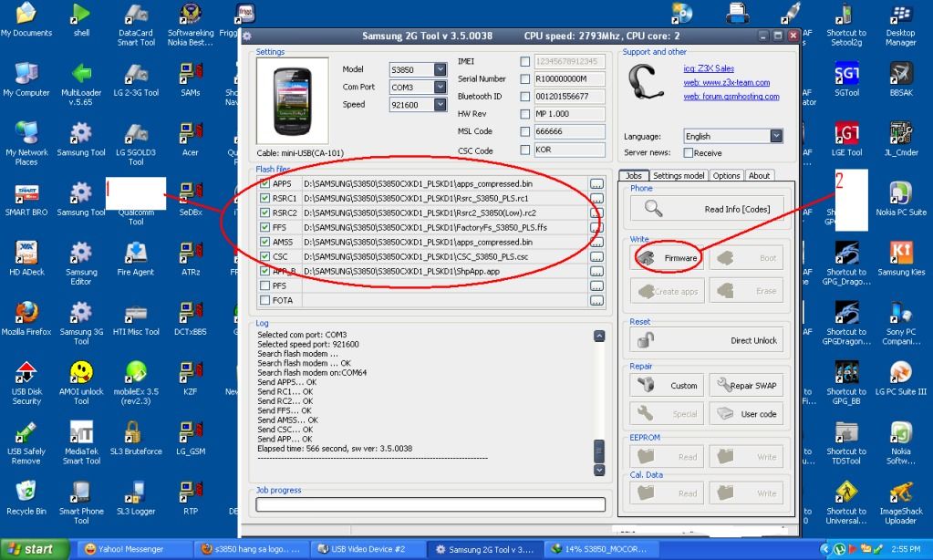The width and height of the screenshot is (933, 560).
Task: Select the HD ADeck desktop icon
Action: pyautogui.click(x=26, y=259)
